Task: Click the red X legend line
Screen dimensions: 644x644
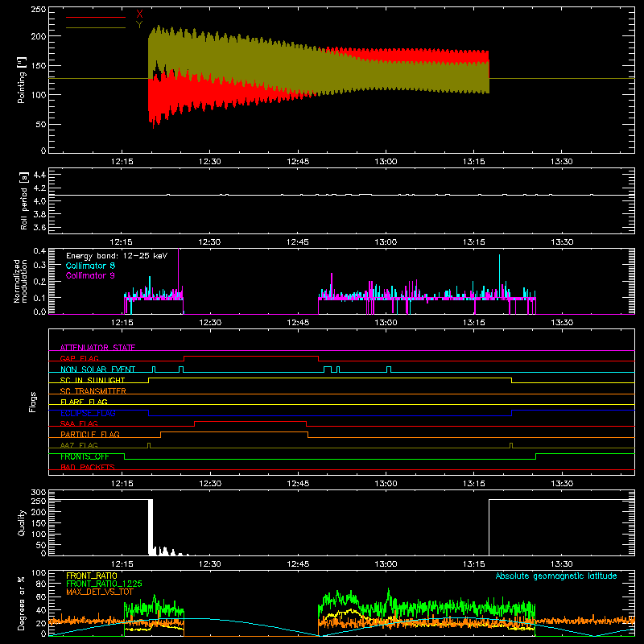Action: (x=96, y=17)
